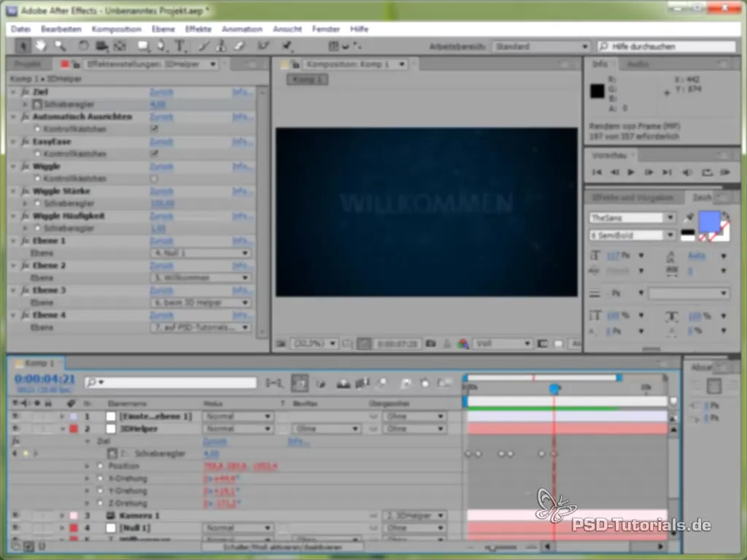The width and height of the screenshot is (747, 560).
Task: Toggle Position stopwatch in timeline
Action: pos(100,466)
